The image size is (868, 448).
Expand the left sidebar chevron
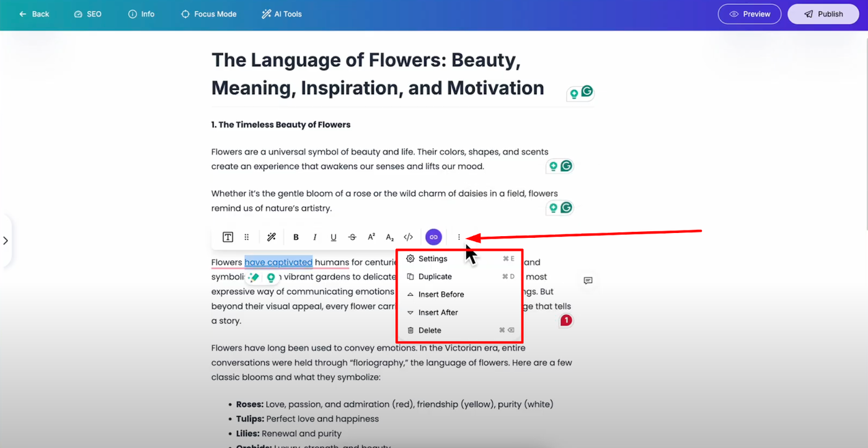click(x=6, y=240)
